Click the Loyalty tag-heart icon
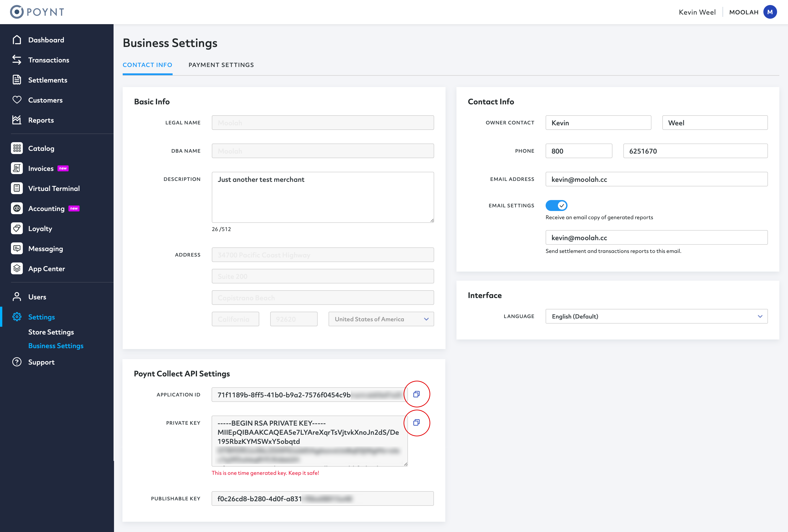 [x=17, y=228]
